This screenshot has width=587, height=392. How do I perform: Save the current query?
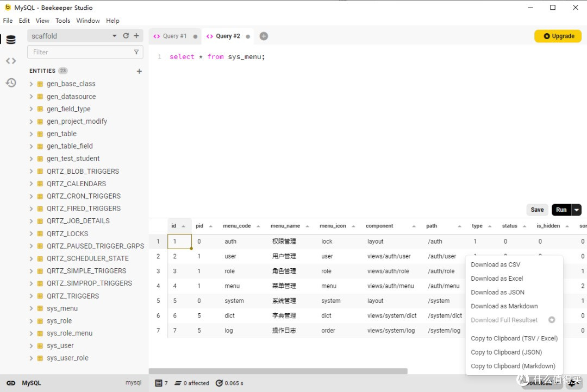[x=537, y=210]
